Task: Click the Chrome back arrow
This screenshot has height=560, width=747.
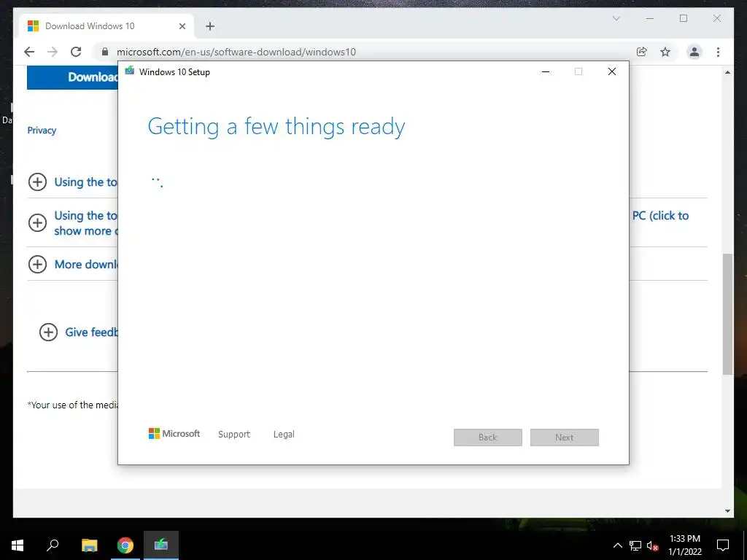Action: coord(29,52)
